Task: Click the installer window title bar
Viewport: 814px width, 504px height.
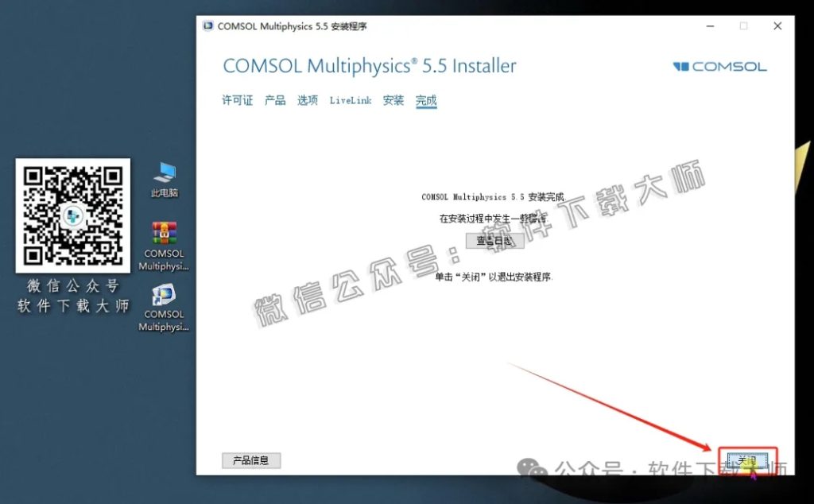Action: click(477, 25)
